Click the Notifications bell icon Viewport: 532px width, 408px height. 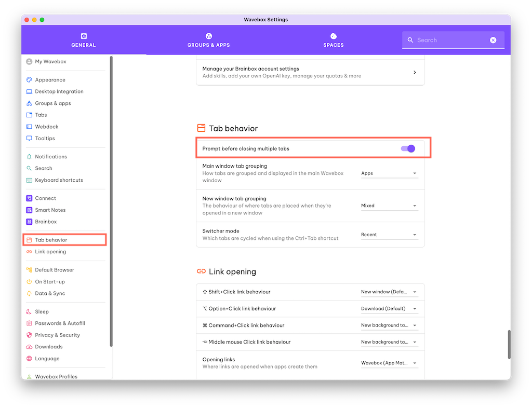point(29,157)
